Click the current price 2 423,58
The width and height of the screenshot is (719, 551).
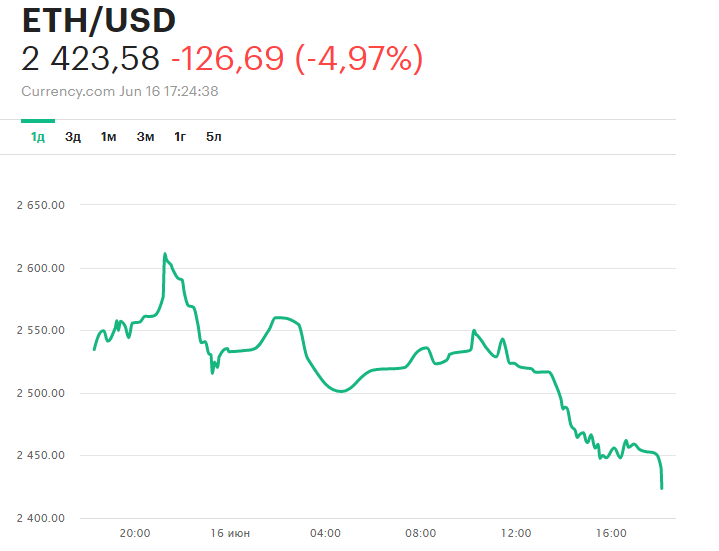tap(91, 59)
